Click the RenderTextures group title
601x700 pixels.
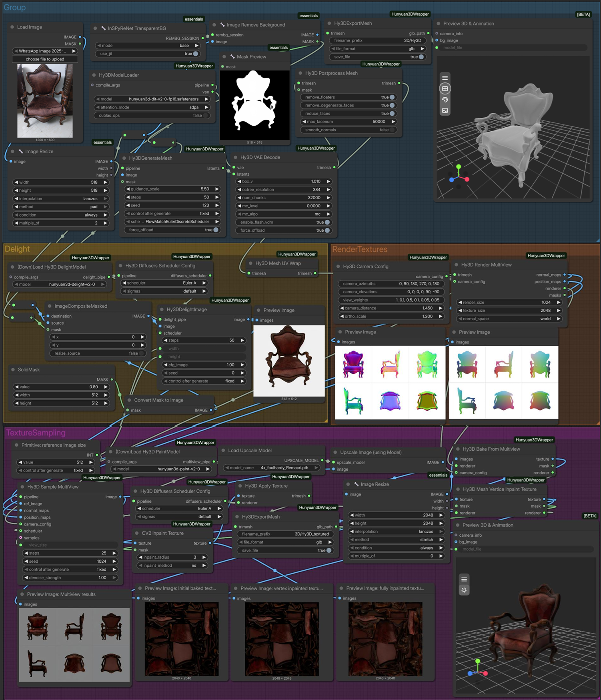click(x=360, y=249)
